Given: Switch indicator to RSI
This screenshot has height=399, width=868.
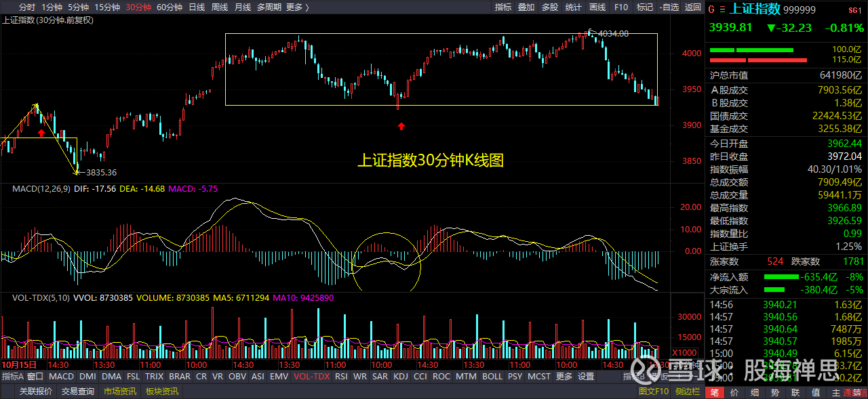Looking at the screenshot, I should point(342,377).
